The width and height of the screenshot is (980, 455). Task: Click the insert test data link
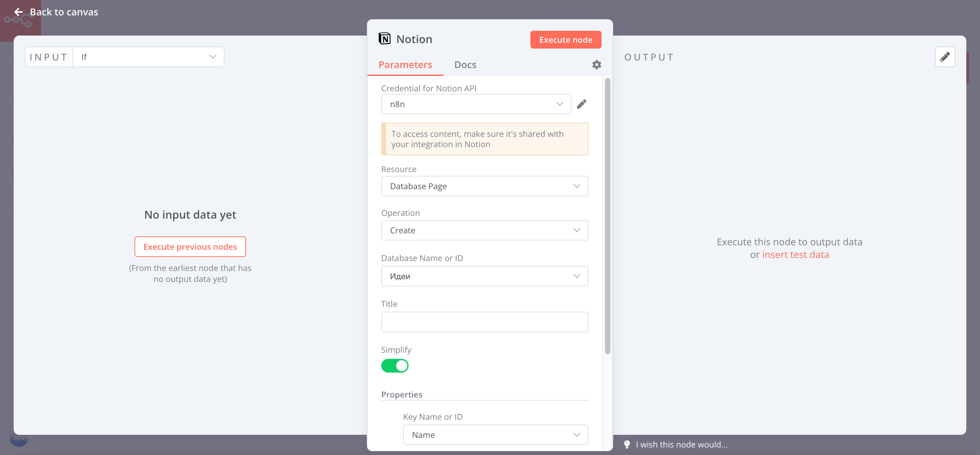(795, 255)
